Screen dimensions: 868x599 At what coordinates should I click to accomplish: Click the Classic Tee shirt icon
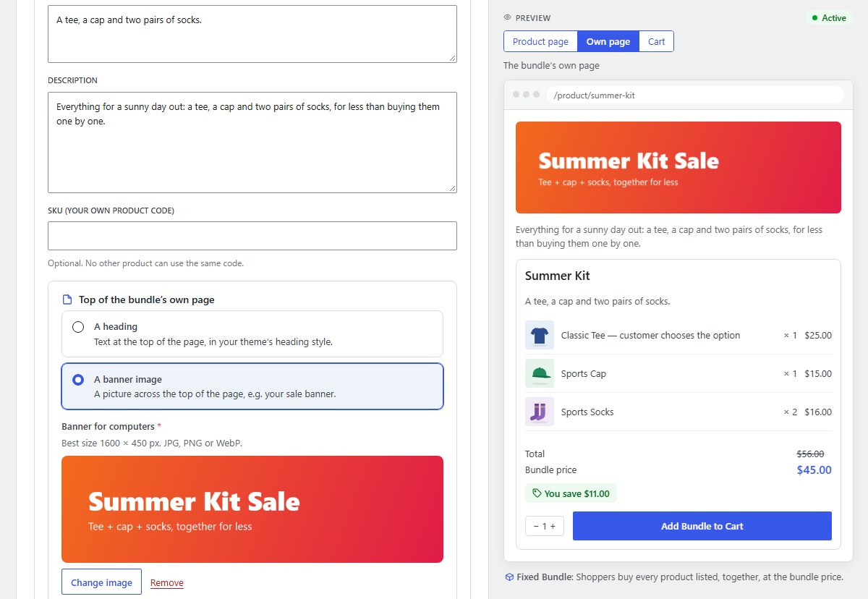540,335
